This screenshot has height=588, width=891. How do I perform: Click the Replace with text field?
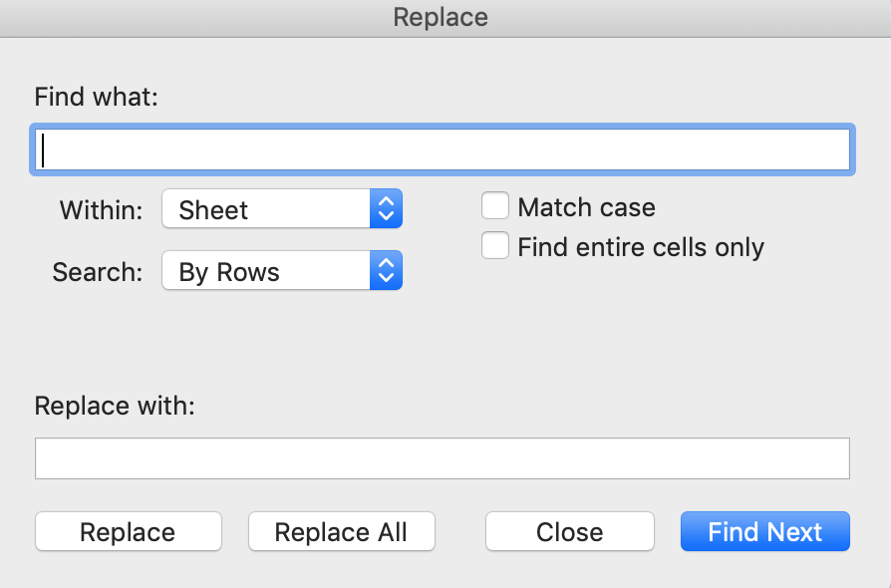[443, 458]
